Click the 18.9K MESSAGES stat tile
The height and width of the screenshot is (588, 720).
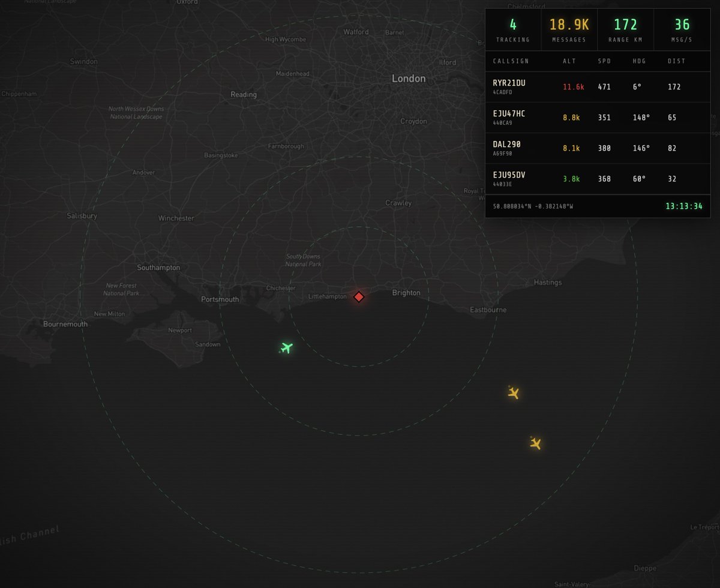569,30
